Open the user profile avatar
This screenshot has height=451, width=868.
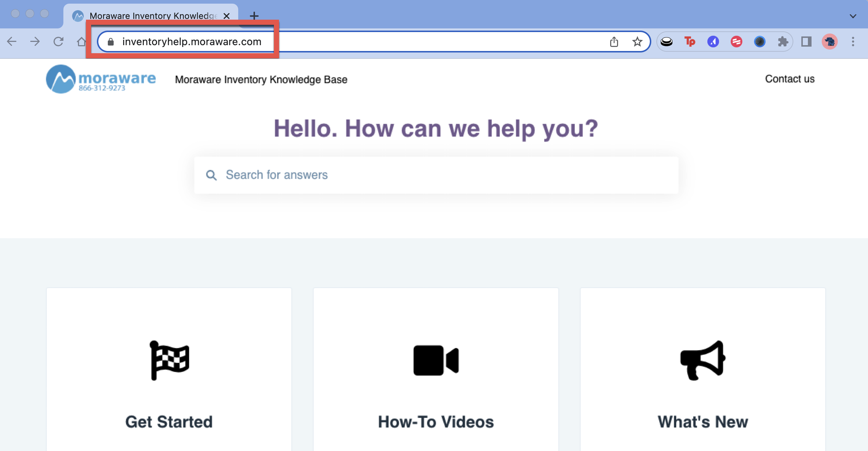pyautogui.click(x=830, y=42)
